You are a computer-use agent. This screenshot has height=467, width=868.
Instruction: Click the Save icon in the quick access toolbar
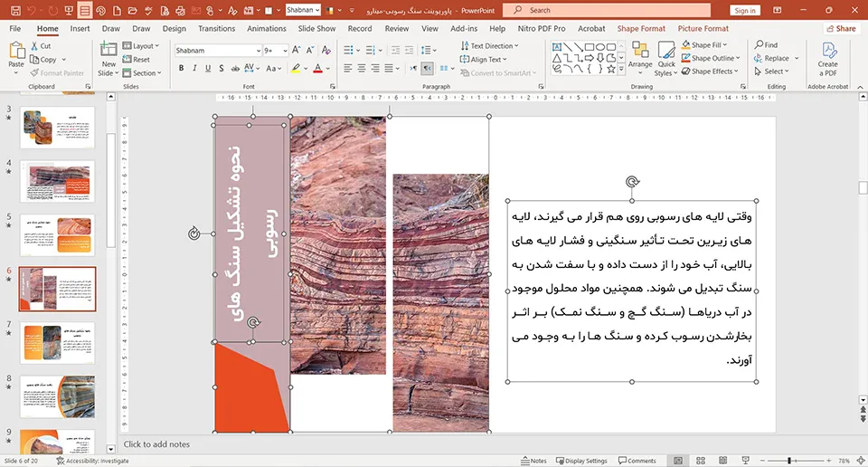[15, 11]
